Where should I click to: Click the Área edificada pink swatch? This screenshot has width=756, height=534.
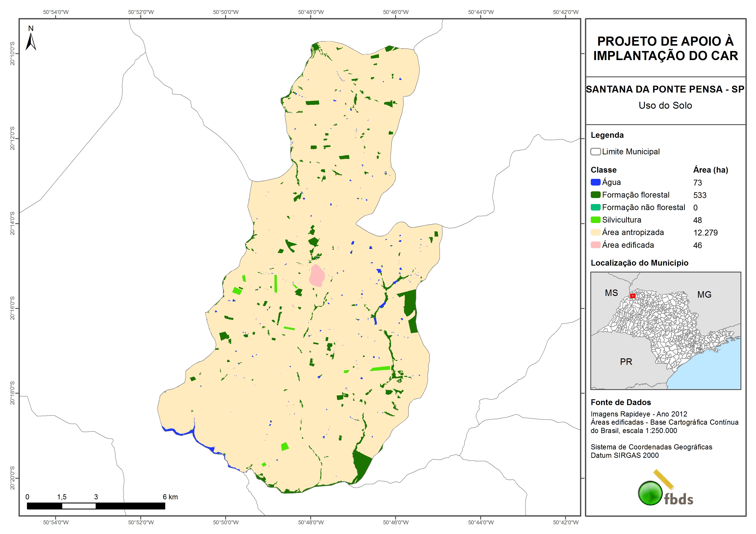coord(595,245)
